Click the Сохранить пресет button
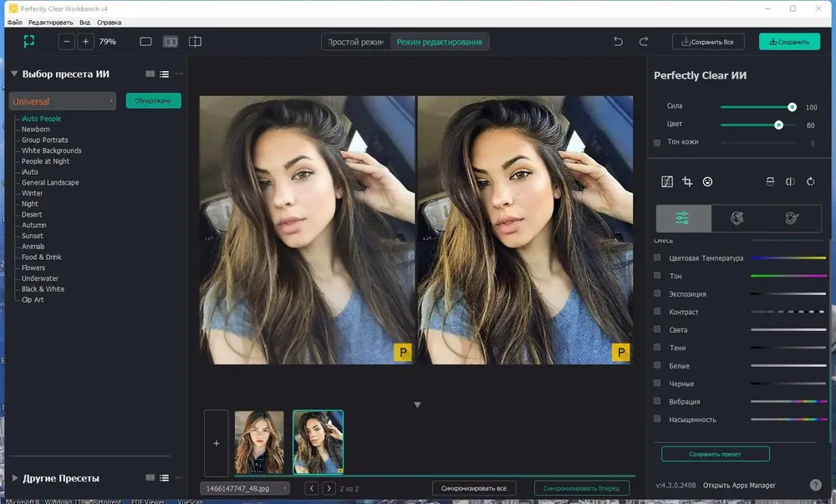 [715, 454]
